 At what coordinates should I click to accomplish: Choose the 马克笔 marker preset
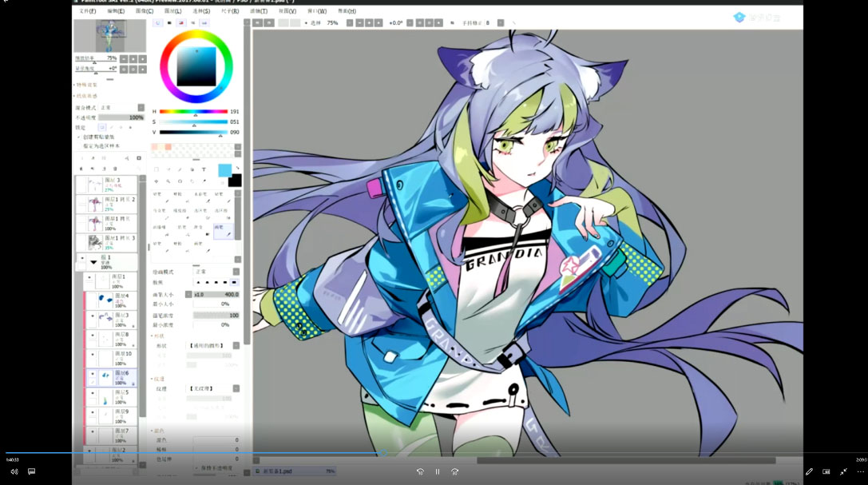pyautogui.click(x=161, y=214)
